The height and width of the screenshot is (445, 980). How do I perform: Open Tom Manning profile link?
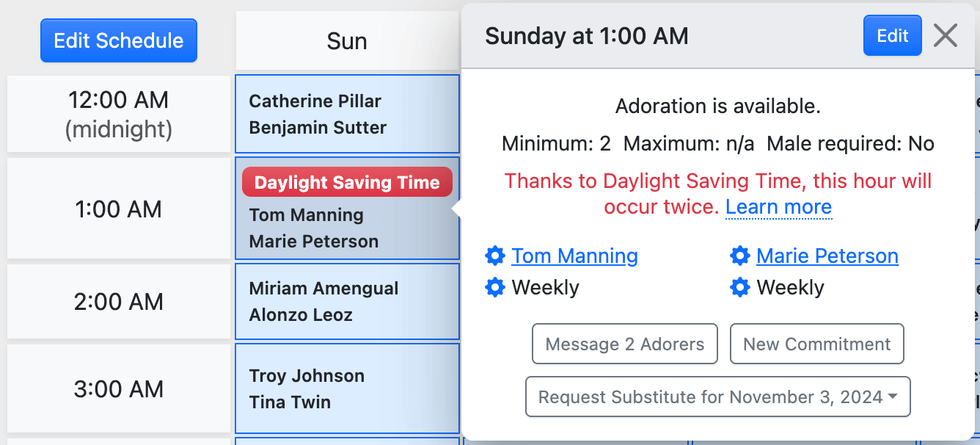click(574, 256)
